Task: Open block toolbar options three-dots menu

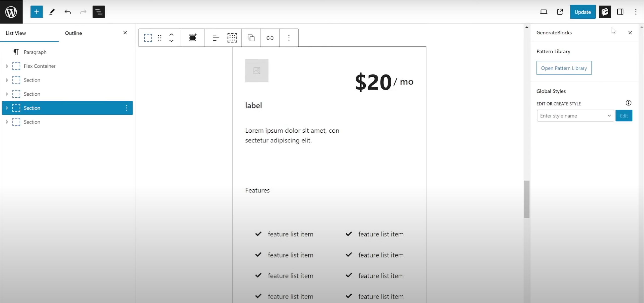Action: click(289, 38)
